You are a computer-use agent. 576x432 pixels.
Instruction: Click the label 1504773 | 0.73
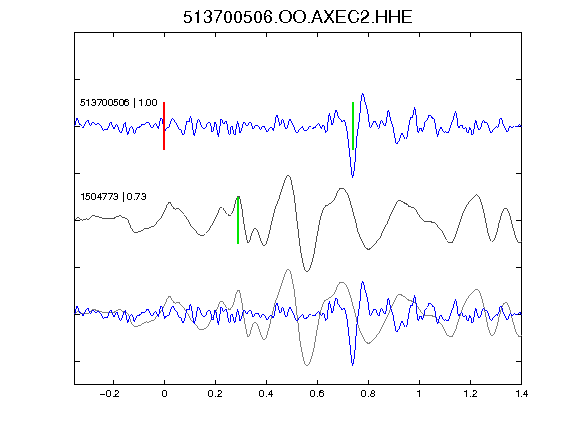click(x=114, y=197)
